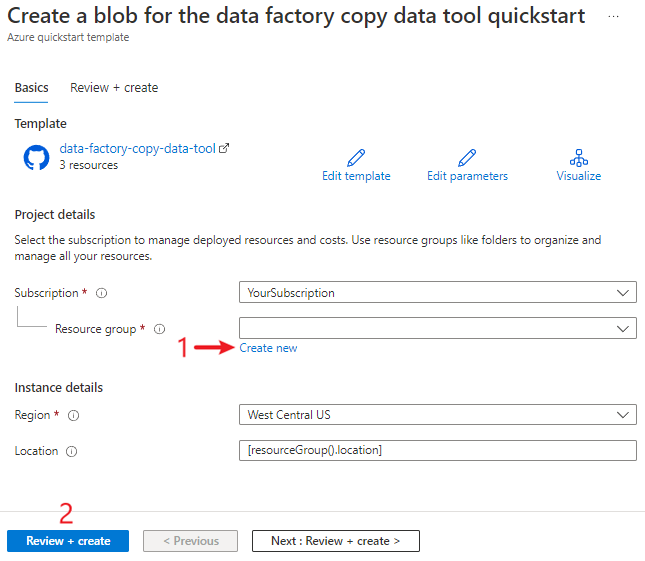The image size is (645, 561).
Task: Open the Subscription dropdown
Action: [438, 293]
